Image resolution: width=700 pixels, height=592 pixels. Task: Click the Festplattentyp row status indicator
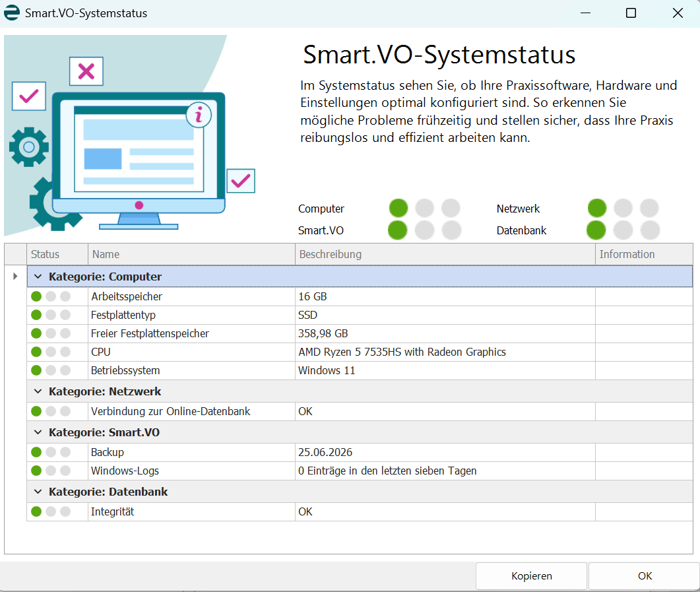click(x=51, y=315)
